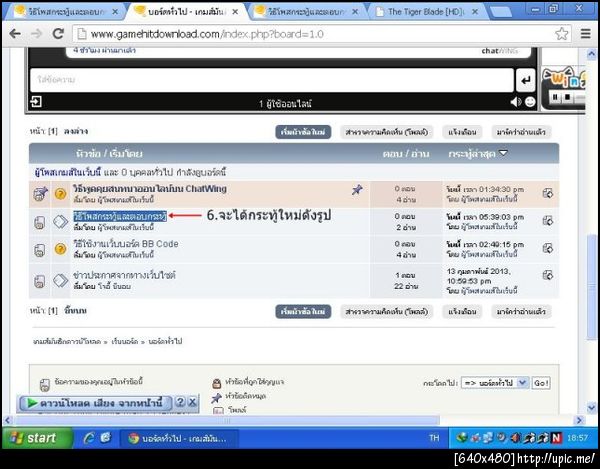Open the ChatWing topic link
The width and height of the screenshot is (600, 469).
point(150,189)
